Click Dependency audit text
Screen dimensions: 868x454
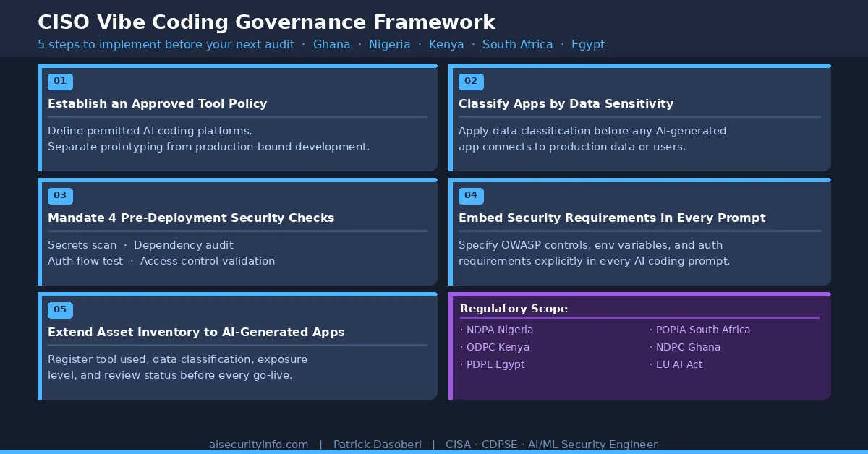[184, 245]
